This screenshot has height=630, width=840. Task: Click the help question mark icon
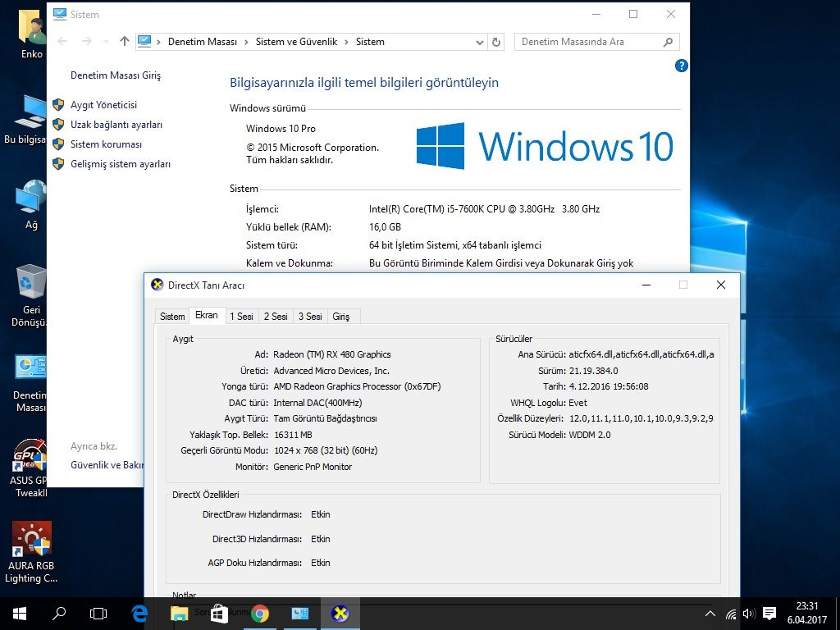[681, 66]
